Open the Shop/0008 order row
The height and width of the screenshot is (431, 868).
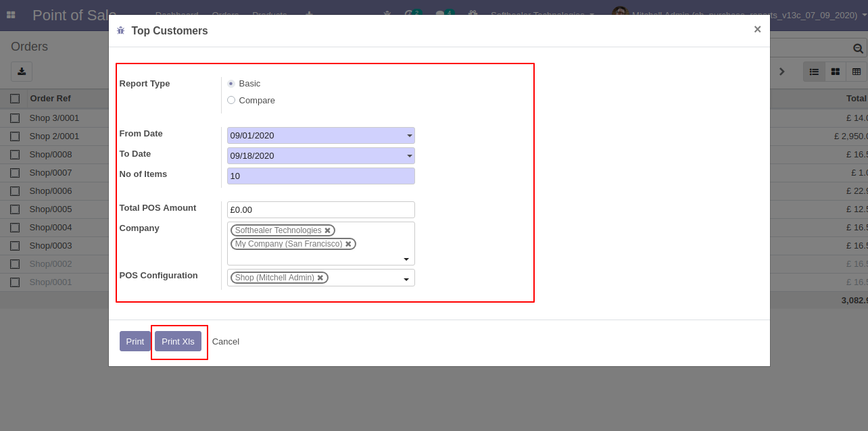pyautogui.click(x=51, y=154)
